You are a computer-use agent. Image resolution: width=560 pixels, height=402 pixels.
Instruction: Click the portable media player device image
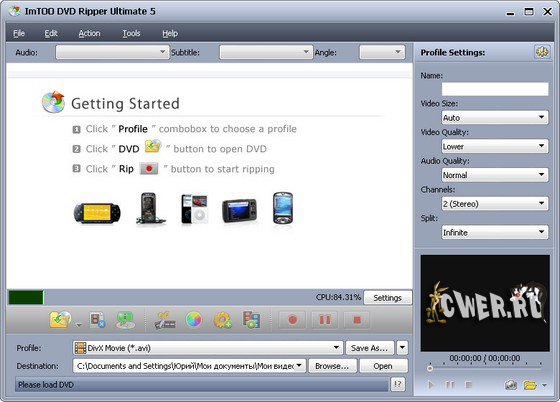click(x=239, y=211)
